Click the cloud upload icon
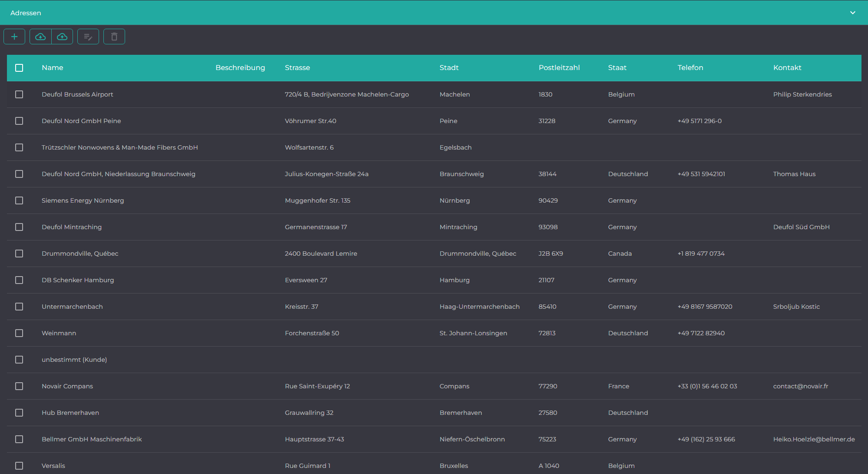 62,37
